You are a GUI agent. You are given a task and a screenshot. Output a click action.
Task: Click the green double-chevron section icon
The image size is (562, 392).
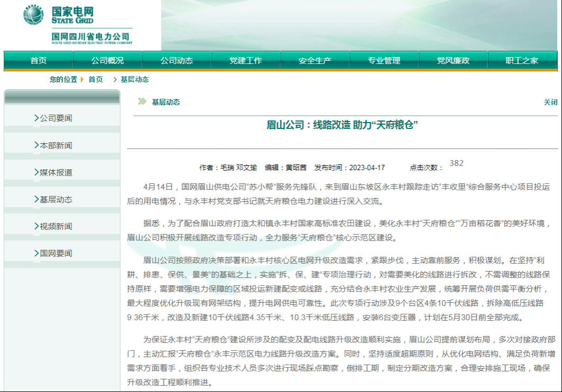[142, 102]
